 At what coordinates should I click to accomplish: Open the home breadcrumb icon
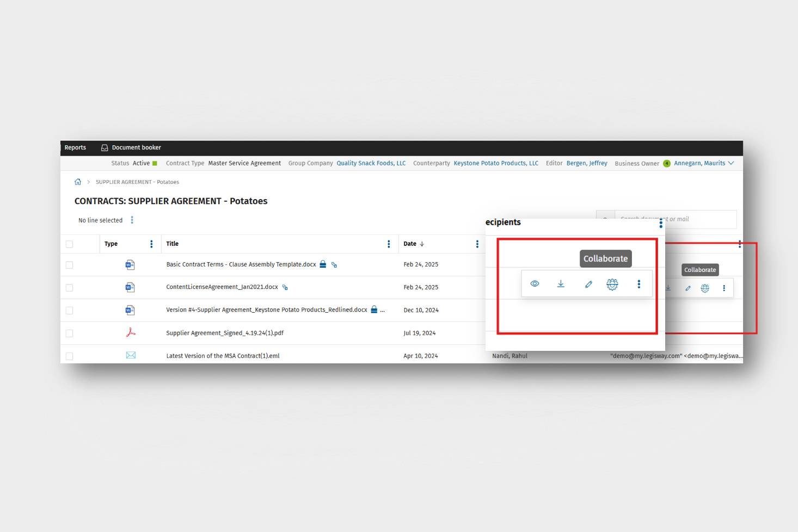pyautogui.click(x=78, y=182)
